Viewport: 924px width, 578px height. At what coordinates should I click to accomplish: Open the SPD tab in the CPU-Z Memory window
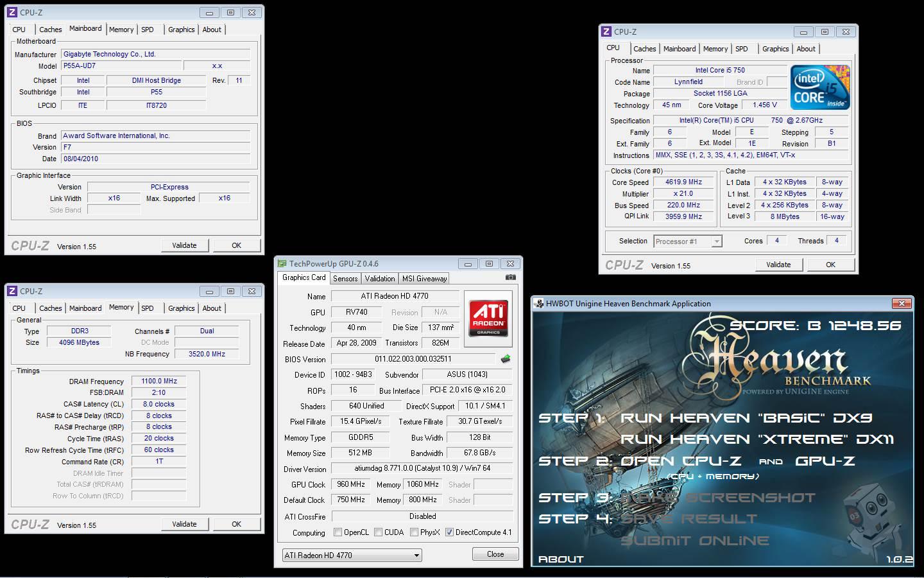point(148,308)
